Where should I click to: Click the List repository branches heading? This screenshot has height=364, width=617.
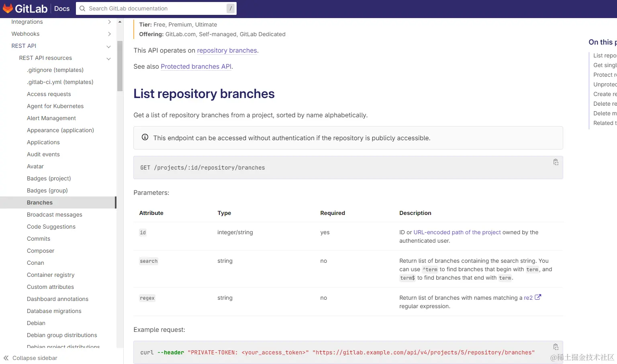(x=204, y=94)
